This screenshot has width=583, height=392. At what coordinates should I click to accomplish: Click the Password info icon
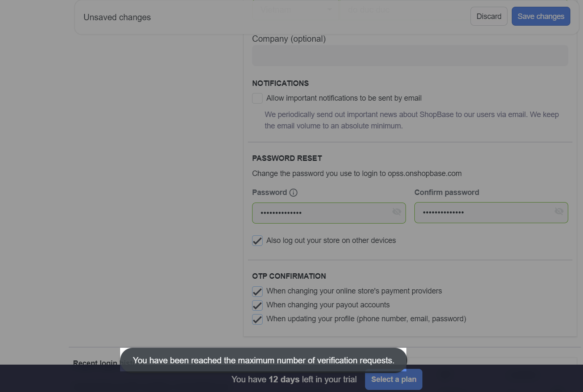[293, 192]
